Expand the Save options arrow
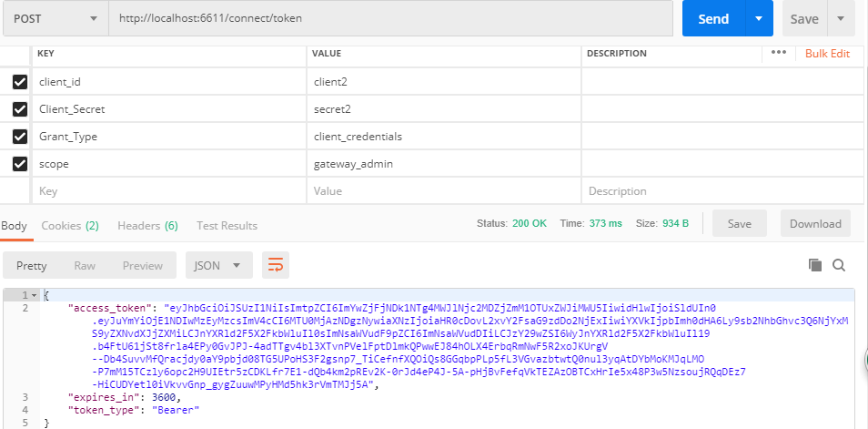The image size is (868, 429). 841,18
